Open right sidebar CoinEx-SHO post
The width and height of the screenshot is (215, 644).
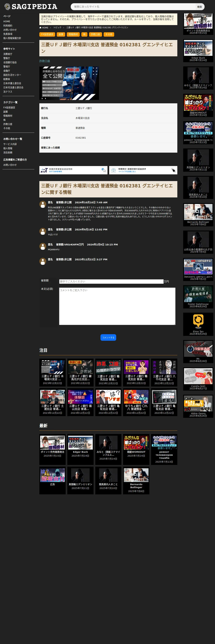pos(198,379)
